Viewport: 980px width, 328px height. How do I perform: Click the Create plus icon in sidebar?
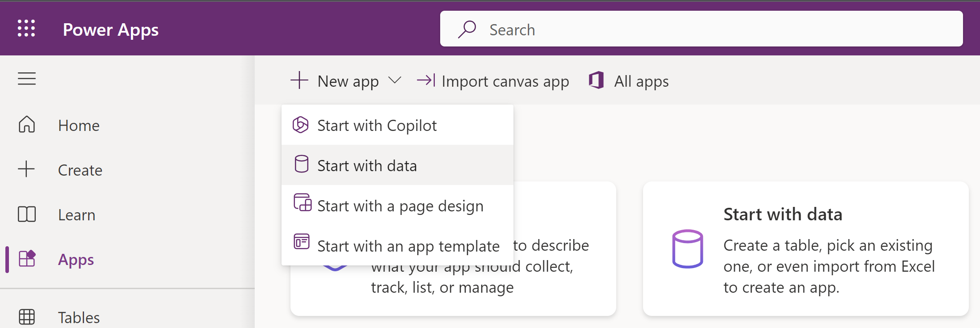(27, 169)
